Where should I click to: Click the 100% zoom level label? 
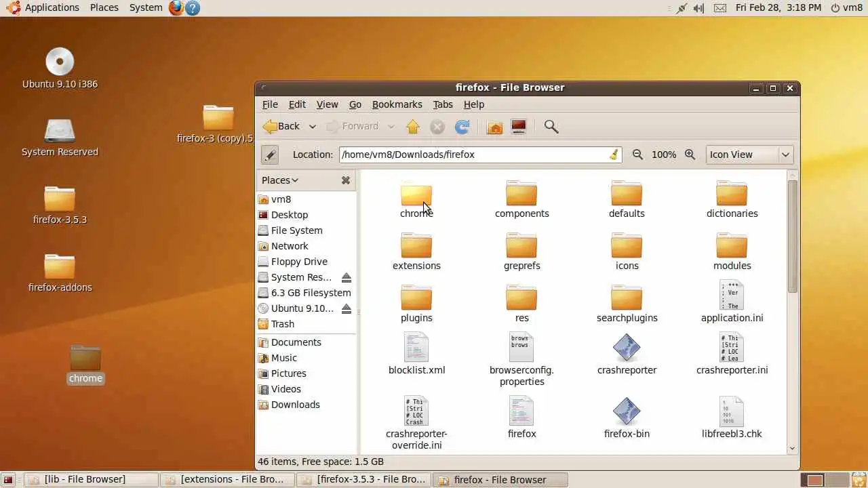click(x=664, y=155)
